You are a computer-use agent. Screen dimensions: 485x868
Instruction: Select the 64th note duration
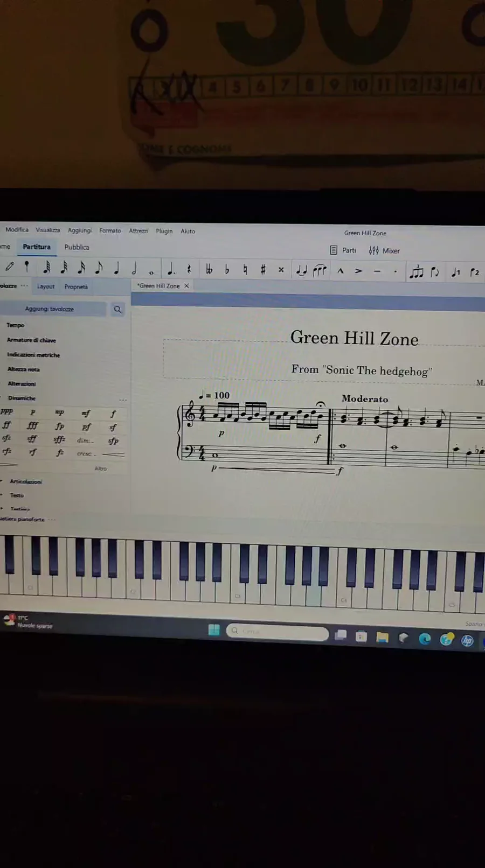pos(46,267)
